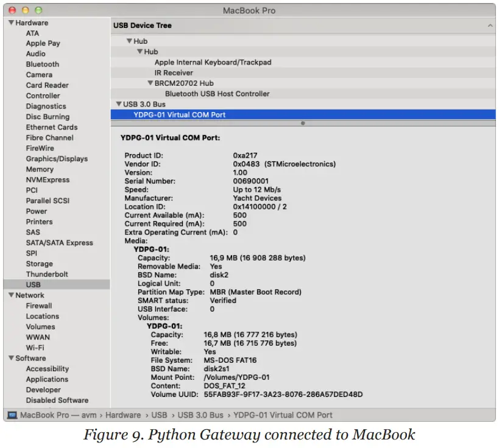Select SPI in the sidebar

pyautogui.click(x=32, y=253)
